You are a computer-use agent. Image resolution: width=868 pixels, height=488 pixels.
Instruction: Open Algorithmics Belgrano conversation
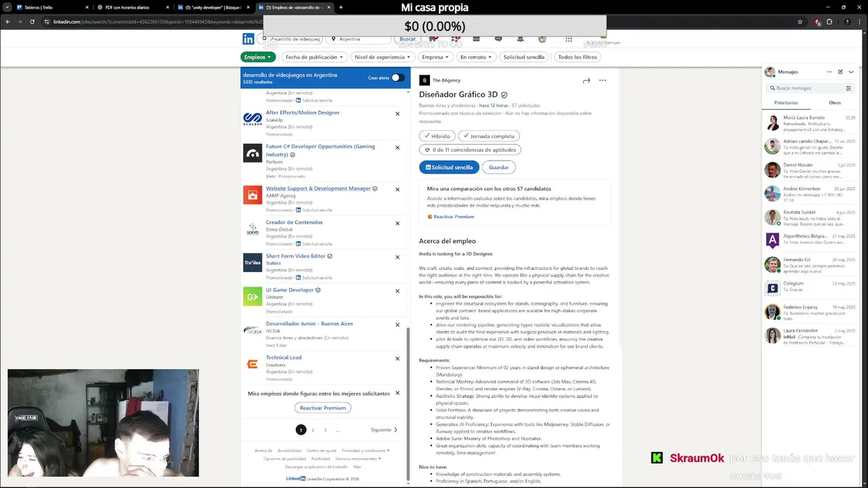pos(810,241)
